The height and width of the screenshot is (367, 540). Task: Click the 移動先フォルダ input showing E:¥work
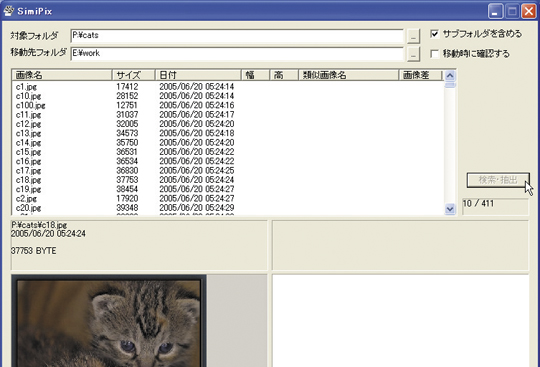click(237, 54)
